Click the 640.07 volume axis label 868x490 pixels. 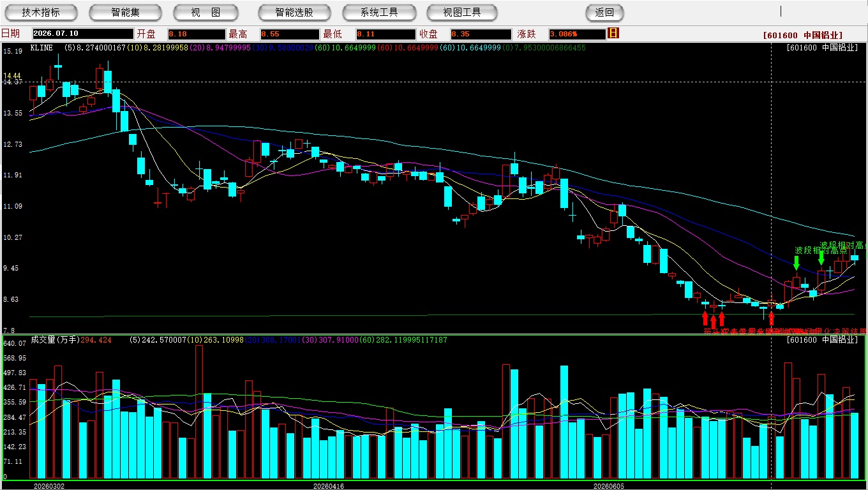click(x=14, y=343)
